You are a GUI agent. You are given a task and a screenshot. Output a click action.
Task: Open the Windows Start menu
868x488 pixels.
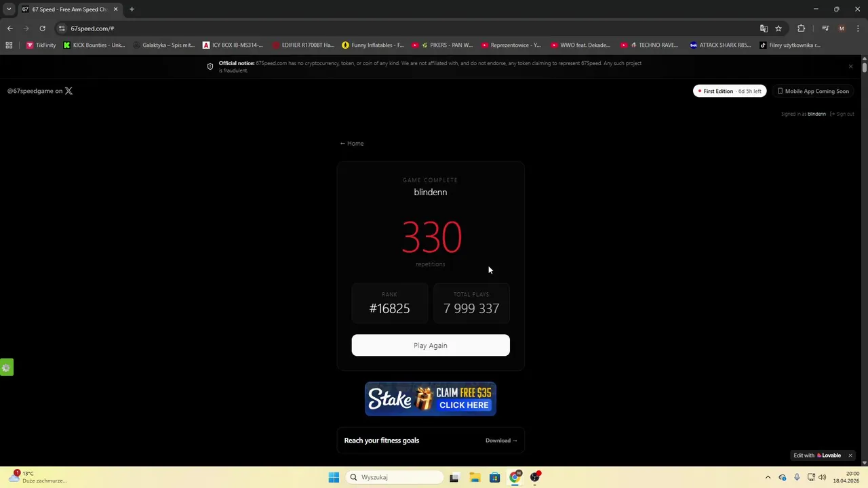coord(334,477)
